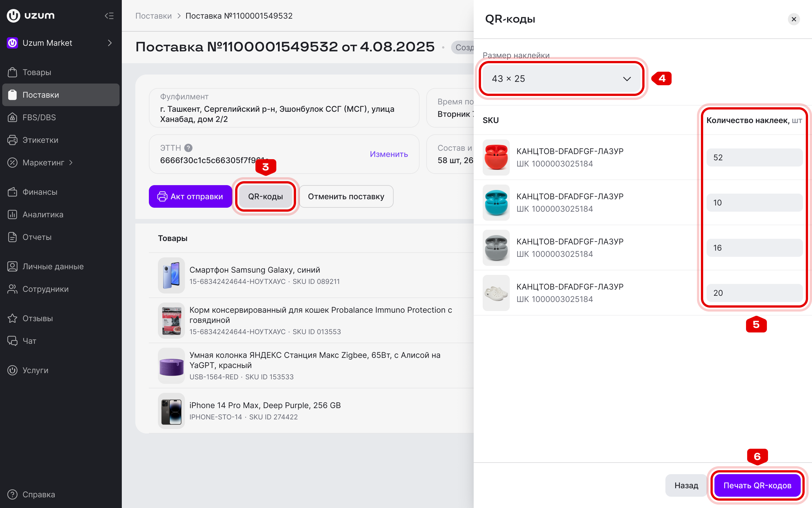
Task: Click the iPhone 14 Pro Max thumbnail
Action: click(171, 411)
